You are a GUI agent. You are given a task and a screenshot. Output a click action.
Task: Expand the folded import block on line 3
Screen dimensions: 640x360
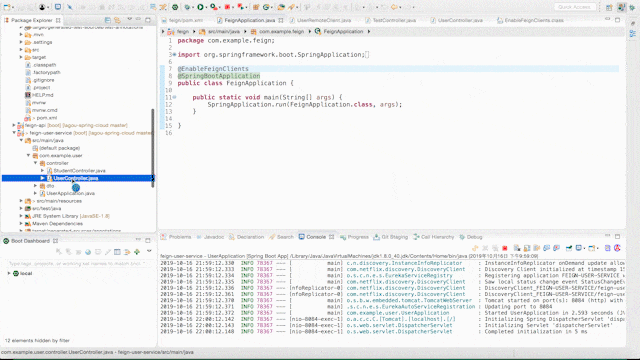[174, 54]
